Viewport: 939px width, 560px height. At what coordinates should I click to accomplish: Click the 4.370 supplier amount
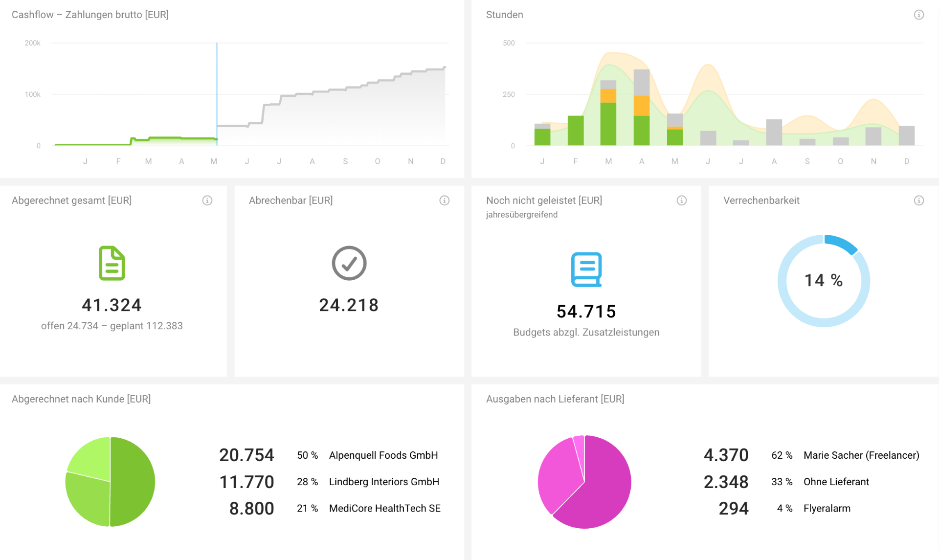coord(726,455)
